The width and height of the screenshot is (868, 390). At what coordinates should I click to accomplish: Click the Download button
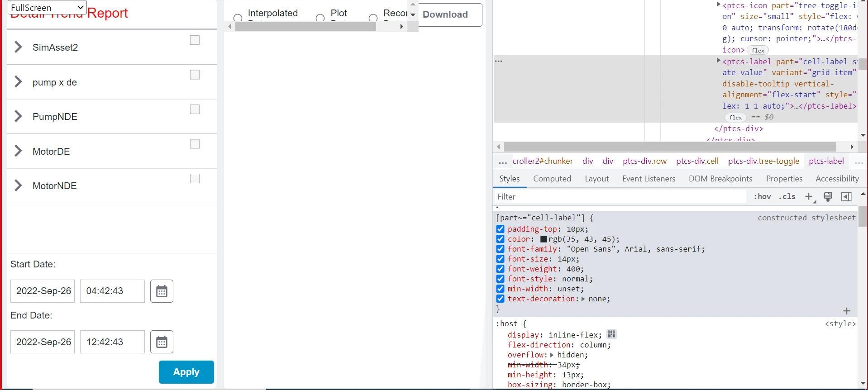[x=445, y=14]
